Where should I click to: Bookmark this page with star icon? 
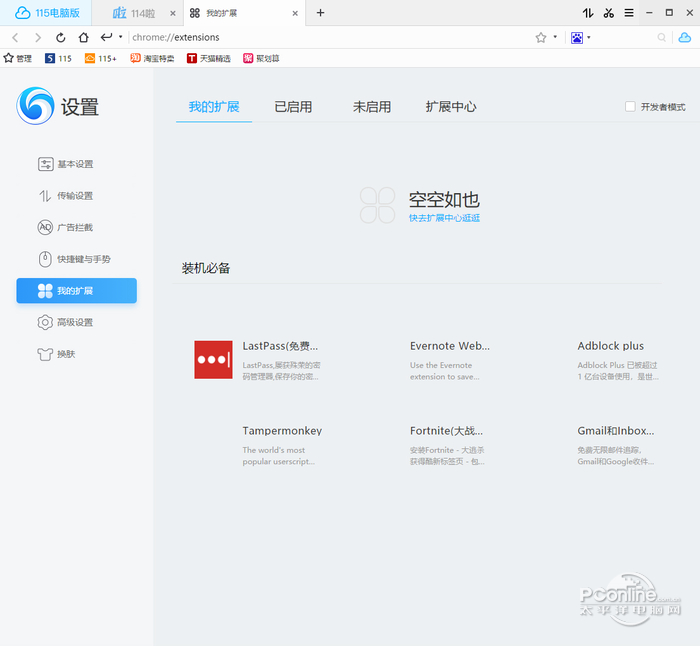pyautogui.click(x=541, y=38)
